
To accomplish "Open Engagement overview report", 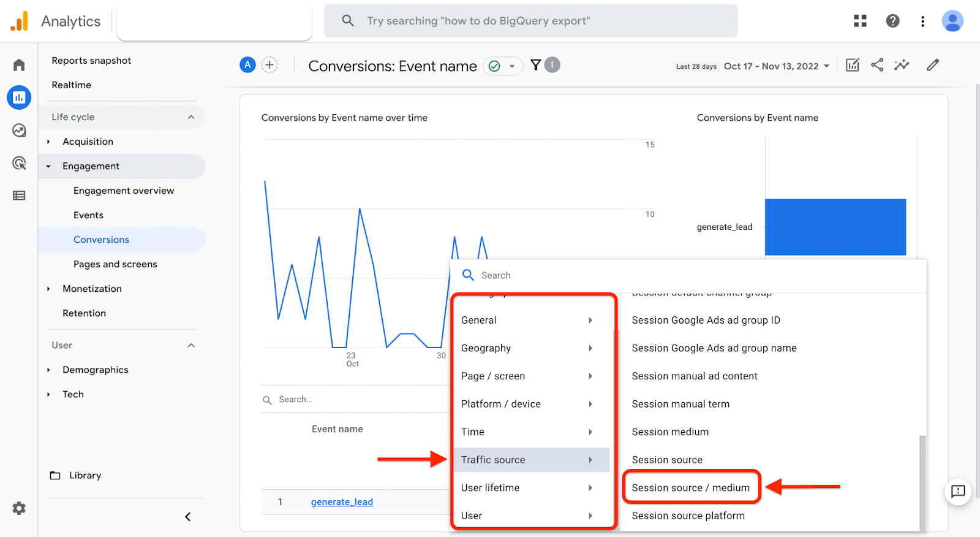I will point(124,191).
